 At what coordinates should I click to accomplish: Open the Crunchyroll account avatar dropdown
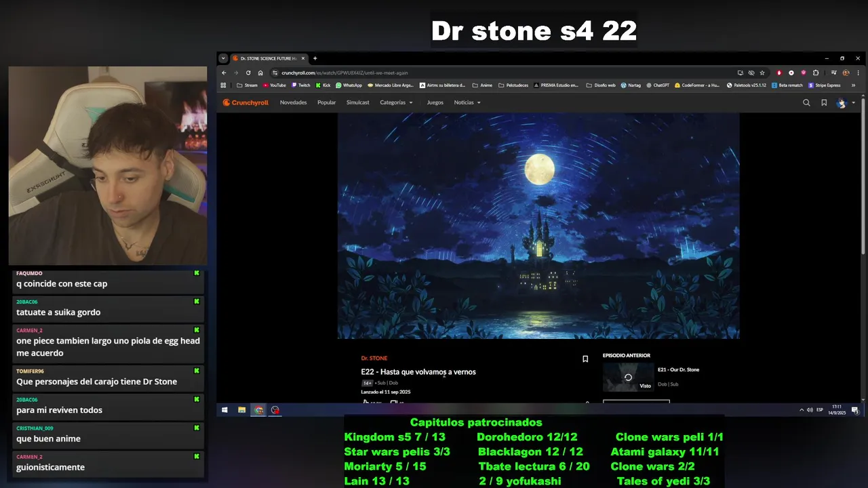point(845,103)
